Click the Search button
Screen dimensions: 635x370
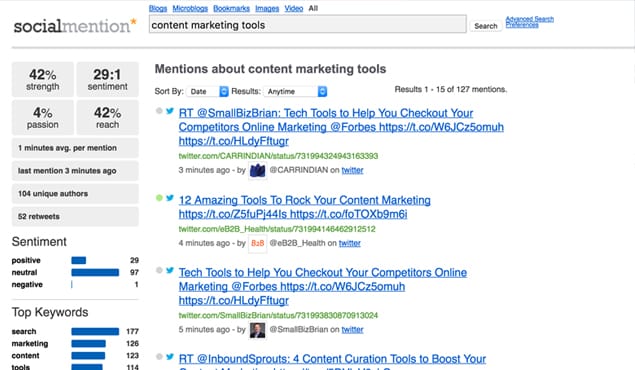486,26
